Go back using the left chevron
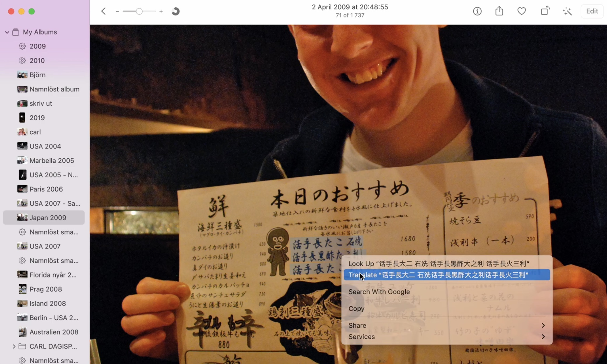The width and height of the screenshot is (607, 364). click(103, 11)
